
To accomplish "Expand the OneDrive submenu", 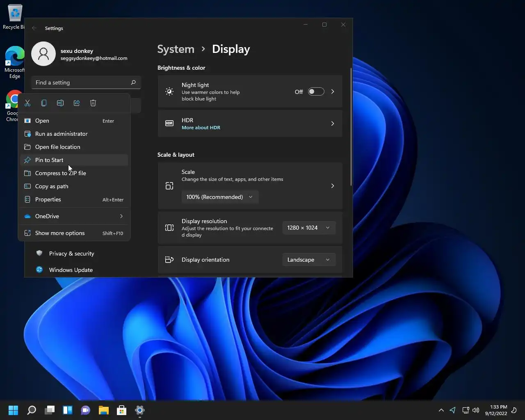I will 74,216.
